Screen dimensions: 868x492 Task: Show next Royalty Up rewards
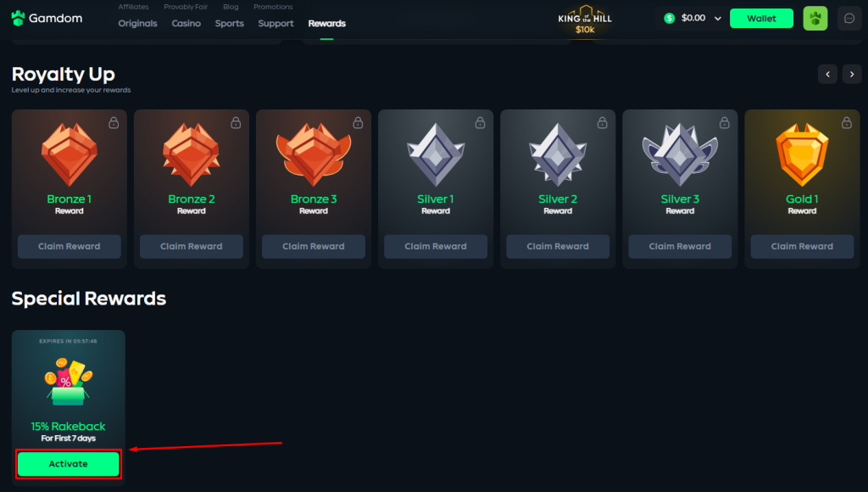[852, 75]
